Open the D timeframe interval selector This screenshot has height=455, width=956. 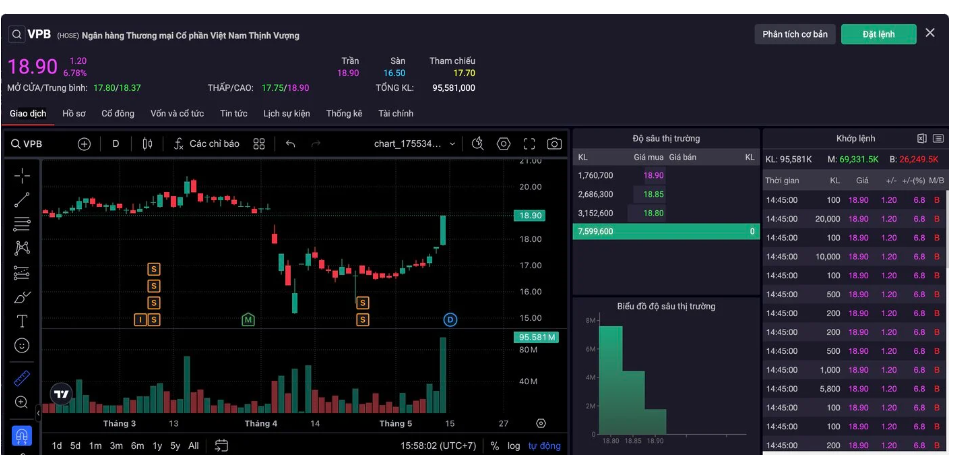click(116, 144)
